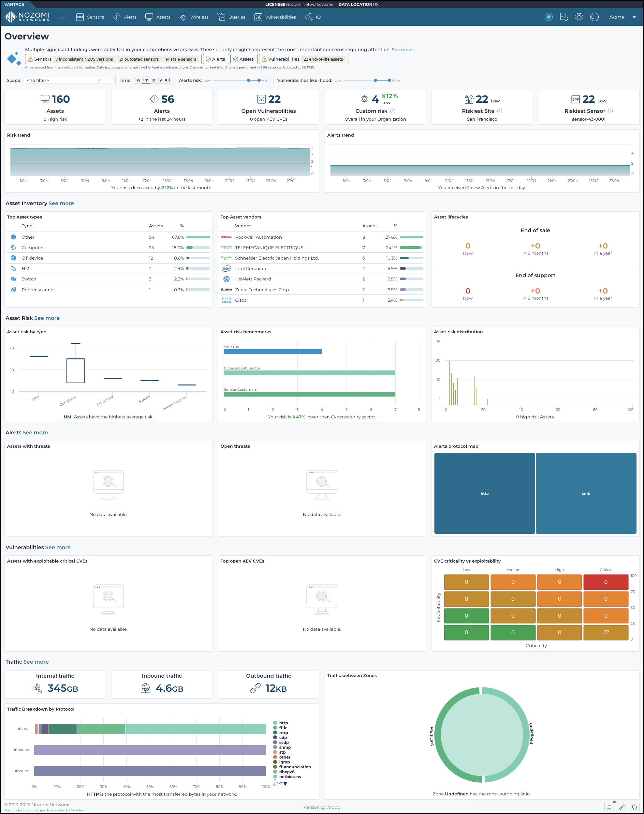Click the footer link chain icon
Screen dimensions: 644x814
point(622,807)
